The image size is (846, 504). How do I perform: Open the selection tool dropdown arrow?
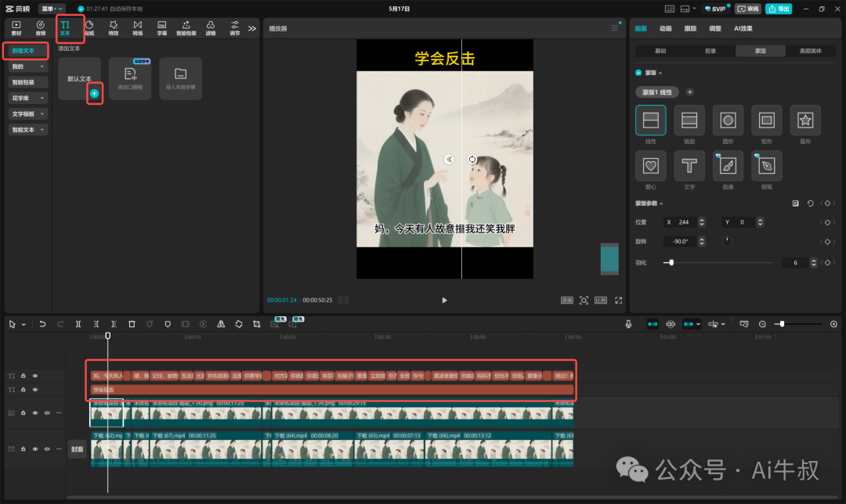(x=23, y=325)
